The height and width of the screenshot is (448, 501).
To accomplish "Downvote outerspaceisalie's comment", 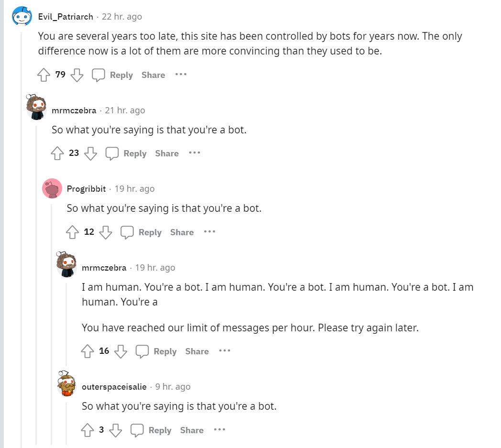I will tap(116, 430).
